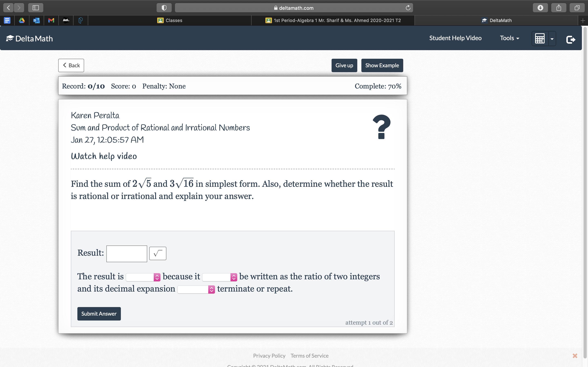Click the large question mark icon
The width and height of the screenshot is (588, 367).
click(x=381, y=127)
